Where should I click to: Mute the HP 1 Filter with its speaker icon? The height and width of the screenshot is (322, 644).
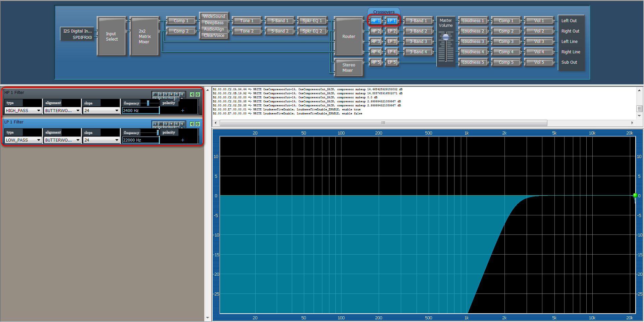point(192,94)
